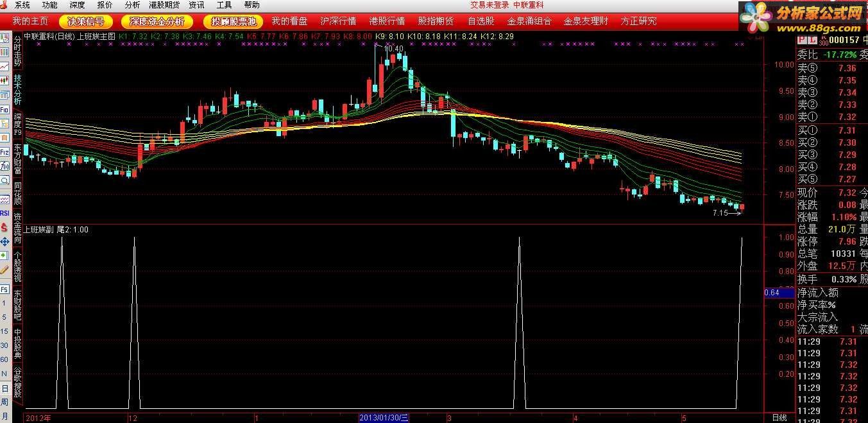Open the 个股透视 vertical tab

coord(18,267)
